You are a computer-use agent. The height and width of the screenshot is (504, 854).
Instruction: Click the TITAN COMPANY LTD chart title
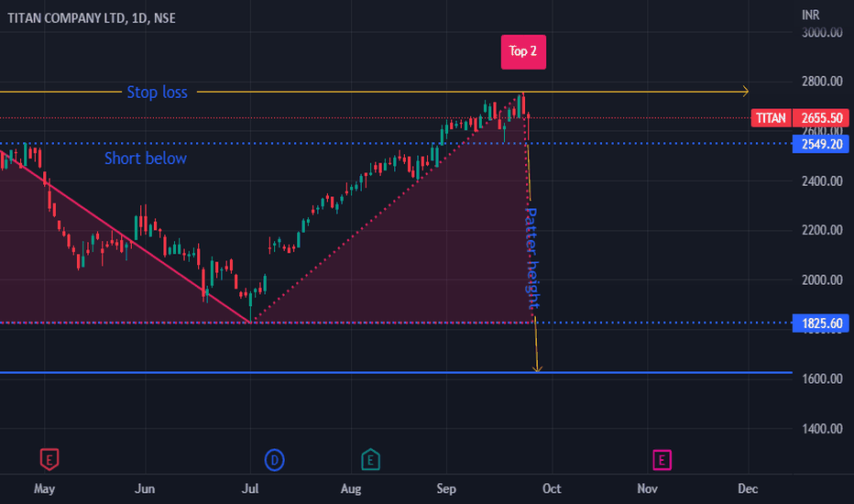point(92,18)
